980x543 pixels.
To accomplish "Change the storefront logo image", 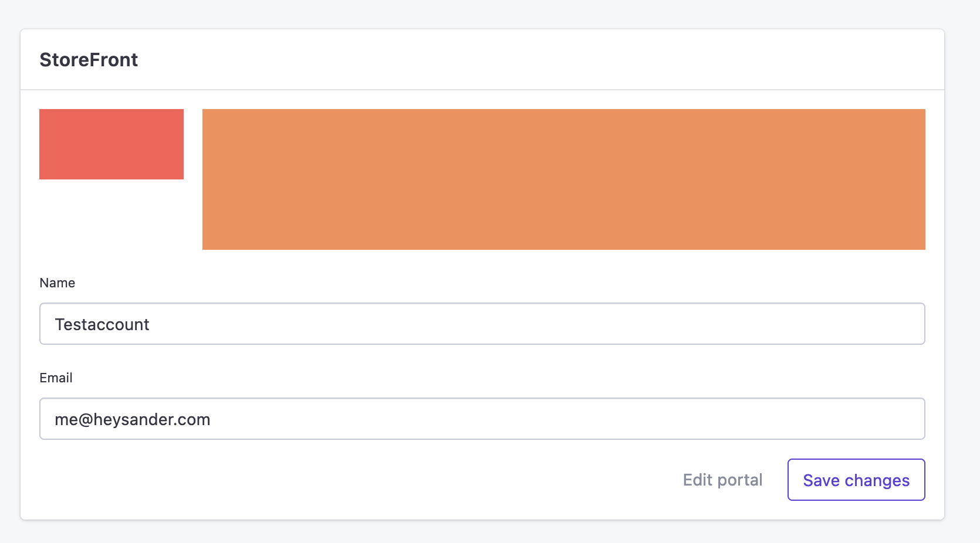I will (111, 144).
